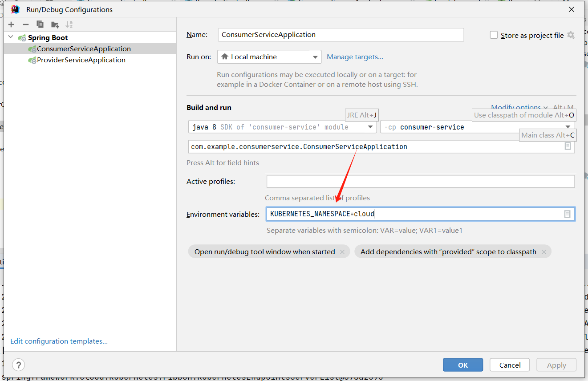The width and height of the screenshot is (588, 381).
Task: Click the Environment variables field
Action: click(421, 214)
